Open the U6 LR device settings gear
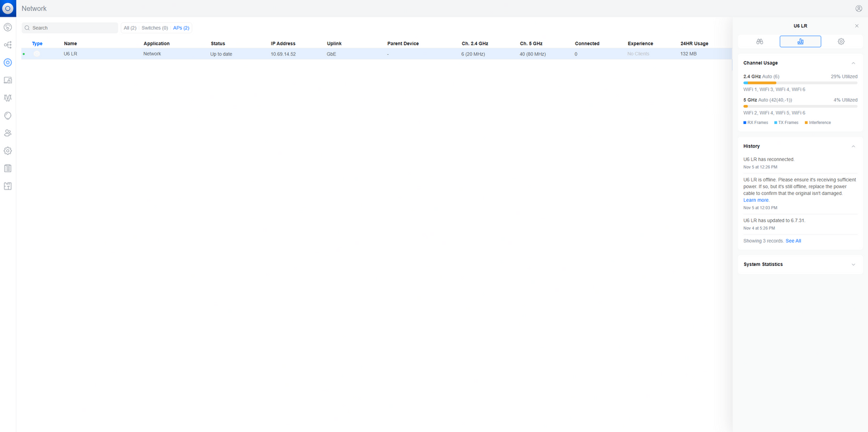 pyautogui.click(x=841, y=41)
